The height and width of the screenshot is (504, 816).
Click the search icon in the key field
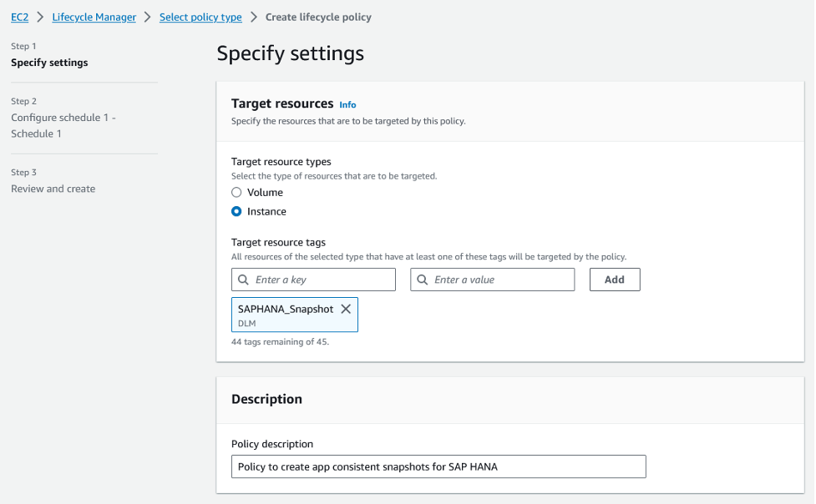[x=244, y=280]
